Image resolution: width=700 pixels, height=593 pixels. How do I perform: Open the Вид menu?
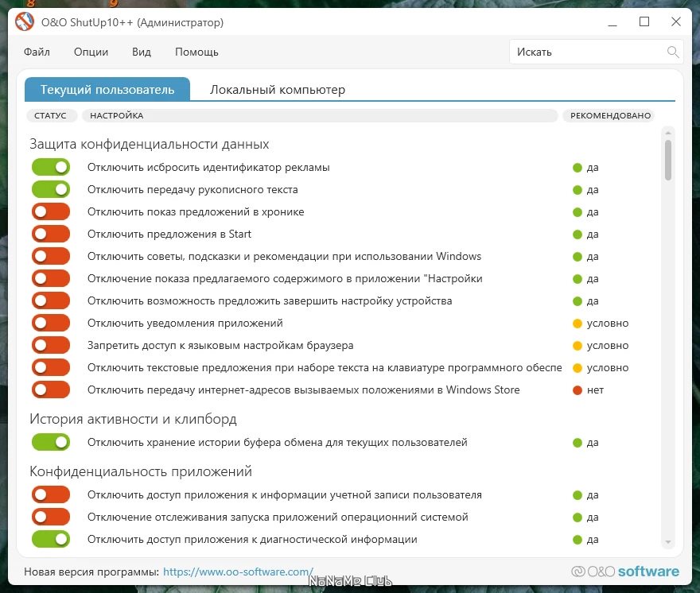click(x=142, y=52)
